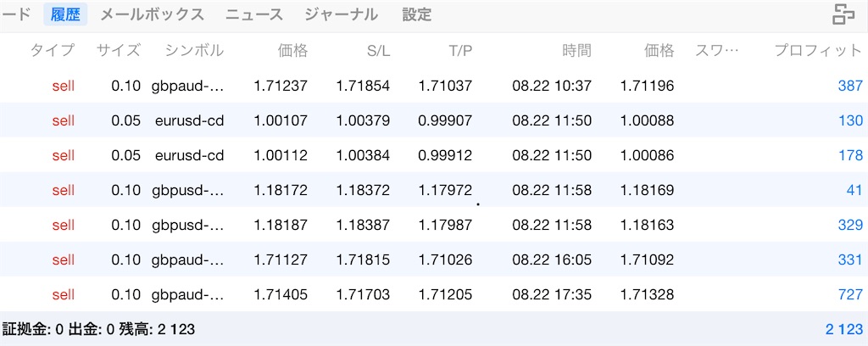Click the S/L column header
The height and width of the screenshot is (346, 868).
point(379,50)
